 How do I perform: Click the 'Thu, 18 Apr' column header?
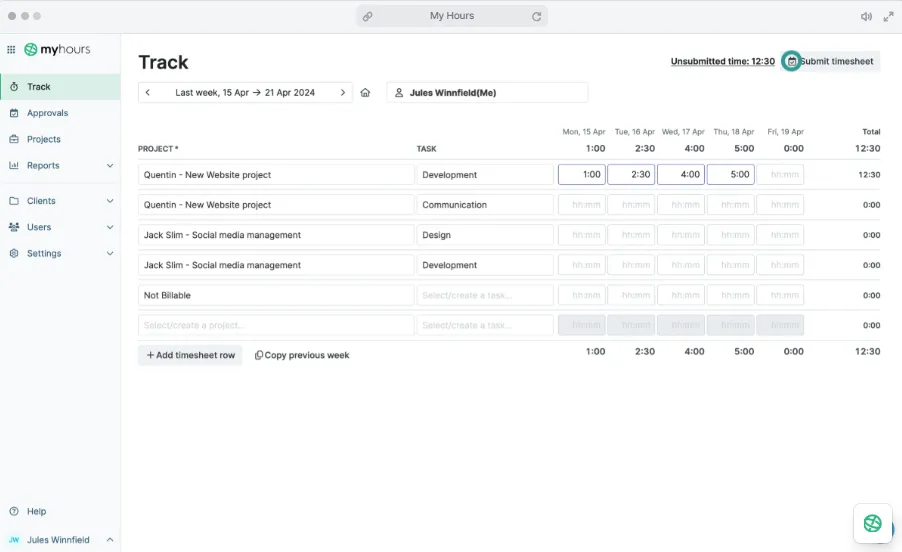[733, 132]
